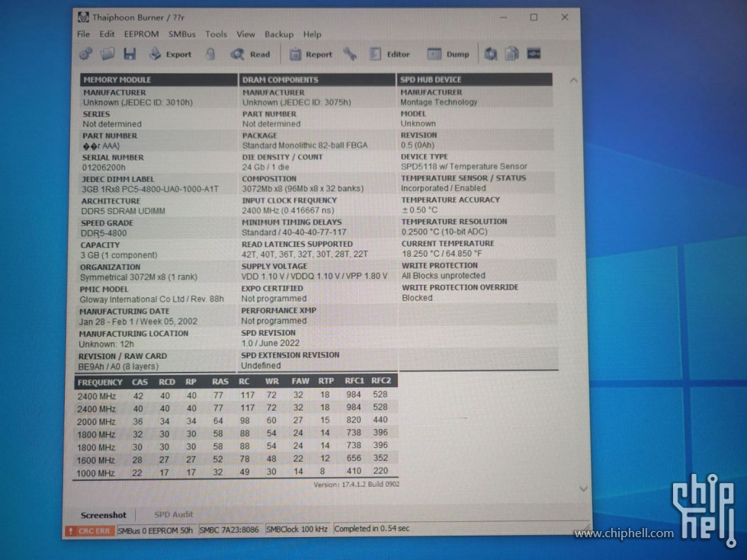Click the chip with magnifier toolbar icon
747x560 pixels.
tap(491, 54)
